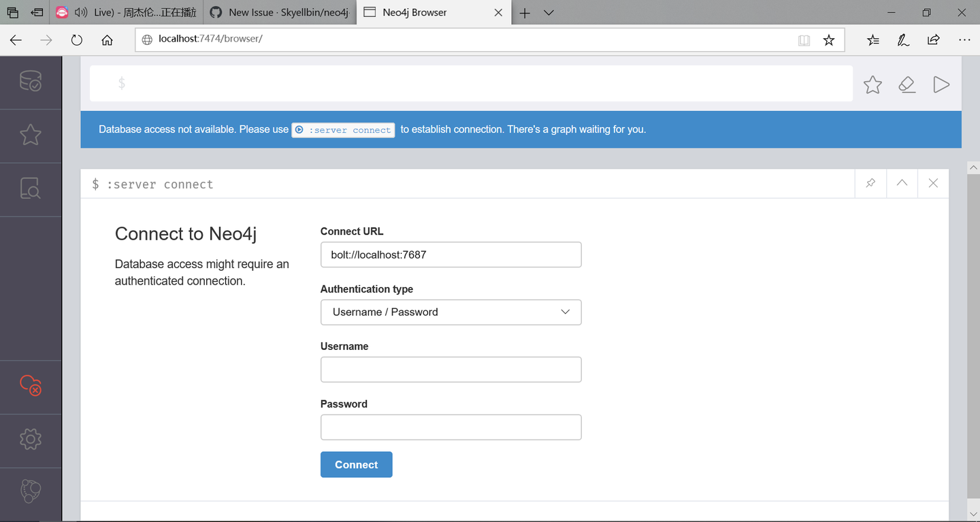The width and height of the screenshot is (980, 522).
Task: Open Browser Settings gear in sidebar
Action: click(31, 440)
